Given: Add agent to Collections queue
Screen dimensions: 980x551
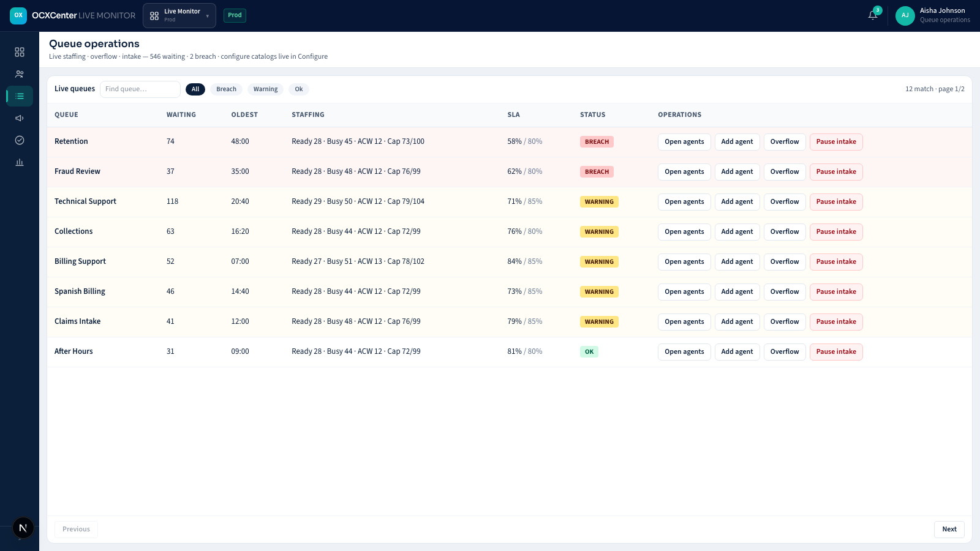Looking at the screenshot, I should 737,232.
